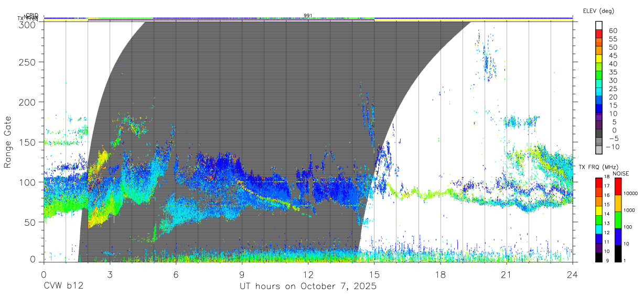This screenshot has width=644, height=297.
Task: Pick the red top swatch of elevation colorbar
Action: pos(599,34)
